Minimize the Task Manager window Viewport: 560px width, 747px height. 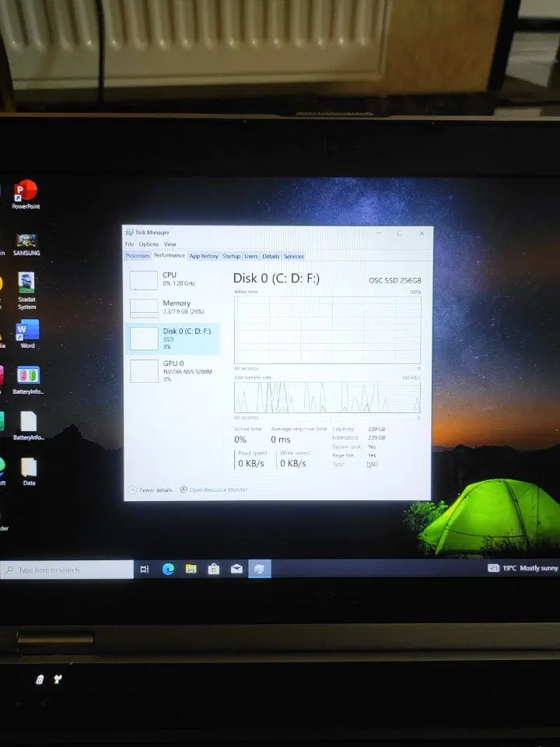(x=379, y=233)
